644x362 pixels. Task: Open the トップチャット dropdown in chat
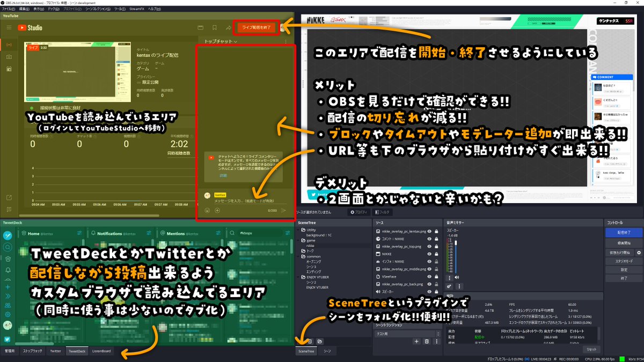[x=221, y=41]
